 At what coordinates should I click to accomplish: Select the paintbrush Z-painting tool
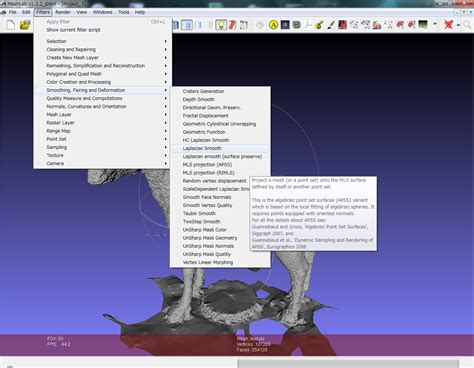pos(331,25)
